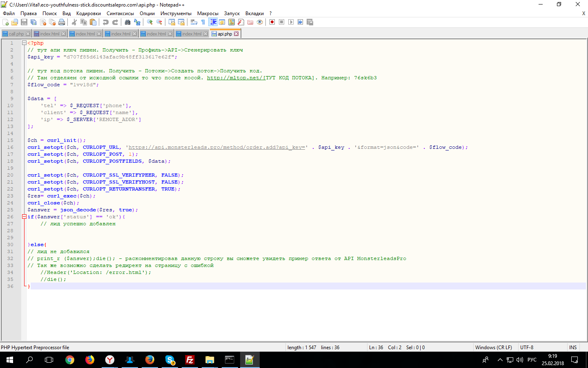Open the Синтаксисы menu
Viewport: 588px width, 368px height.
click(x=120, y=13)
